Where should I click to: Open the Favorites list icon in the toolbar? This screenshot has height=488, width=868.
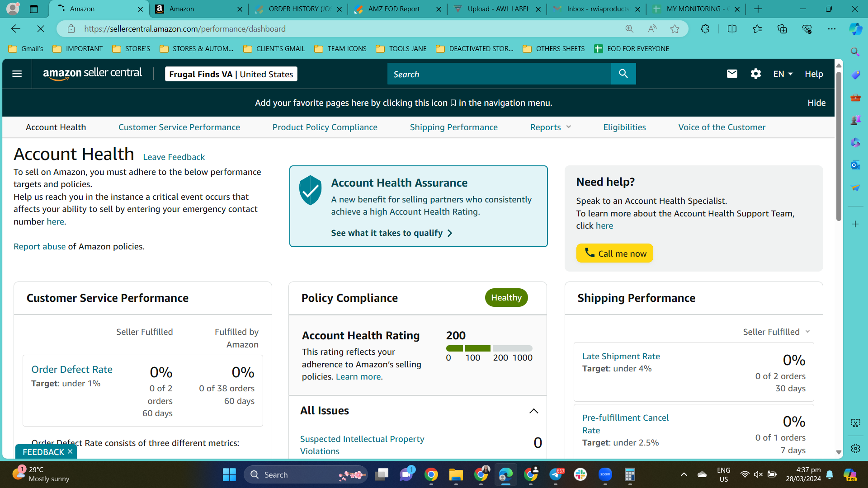(757, 29)
